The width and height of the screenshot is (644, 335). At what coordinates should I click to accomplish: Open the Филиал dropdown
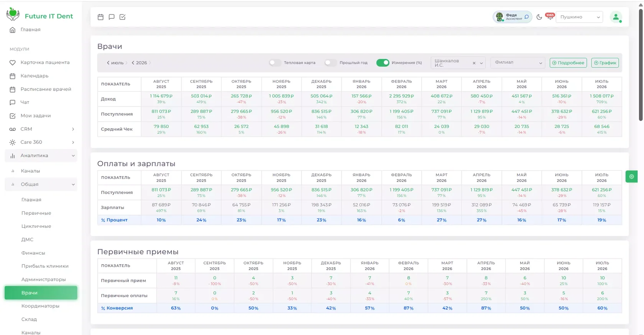click(x=518, y=63)
